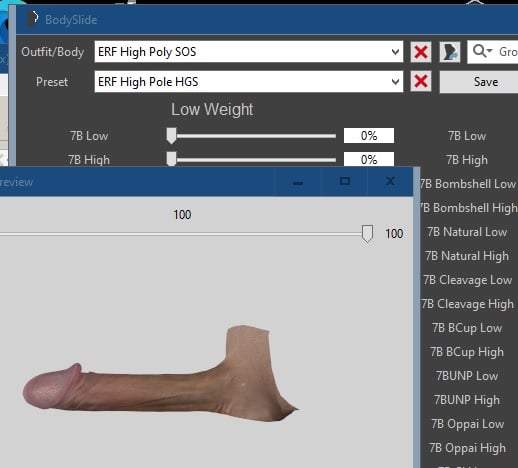
Task: Maximize the Preview window
Action: click(x=345, y=182)
